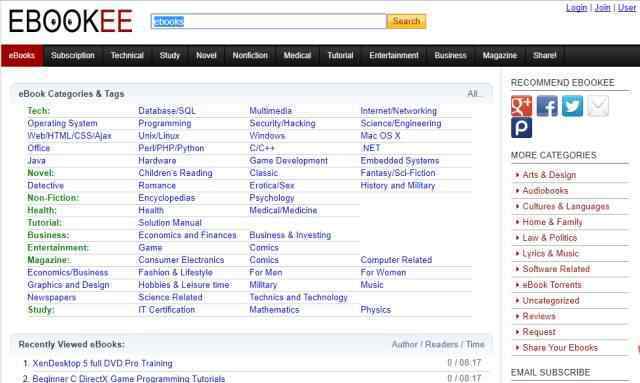
Task: Open the Security/Hacking category
Action: 282,123
